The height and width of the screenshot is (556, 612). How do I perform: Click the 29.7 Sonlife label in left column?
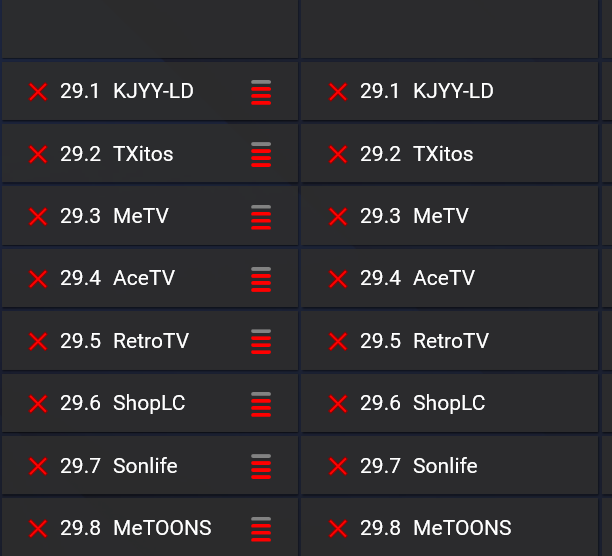[118, 465]
